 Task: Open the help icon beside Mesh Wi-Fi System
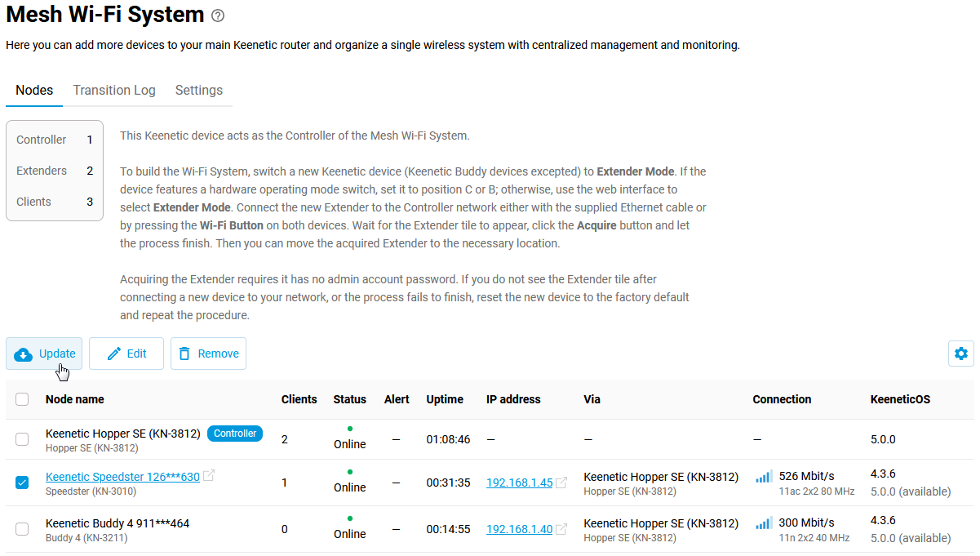click(x=218, y=16)
